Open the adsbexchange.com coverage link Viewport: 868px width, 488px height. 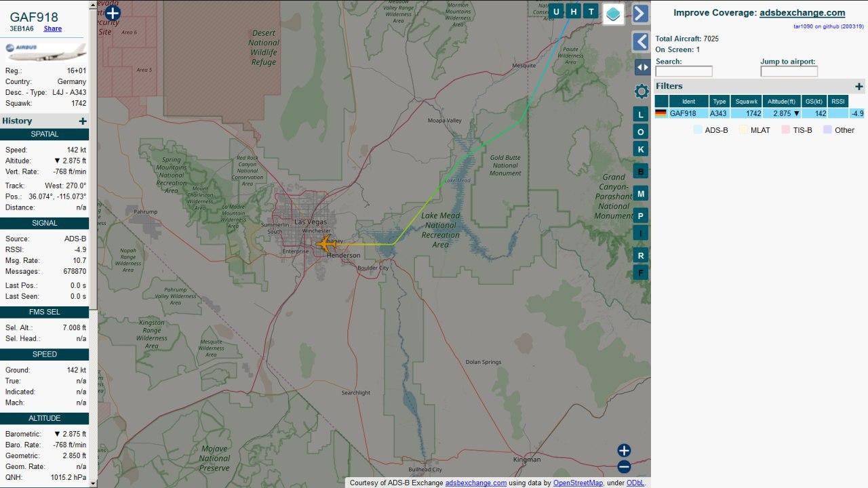pyautogui.click(x=802, y=13)
